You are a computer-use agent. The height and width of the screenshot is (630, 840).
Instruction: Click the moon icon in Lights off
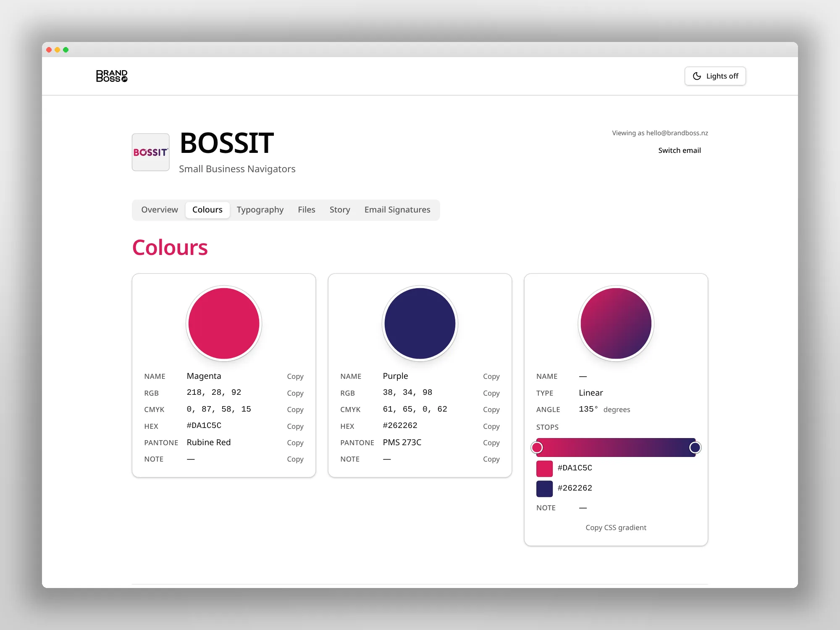click(697, 76)
